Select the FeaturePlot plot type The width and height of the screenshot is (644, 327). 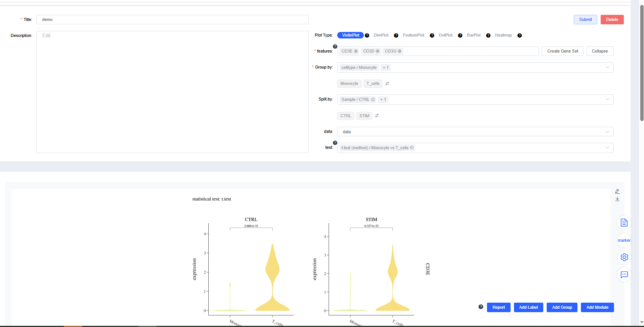[413, 35]
